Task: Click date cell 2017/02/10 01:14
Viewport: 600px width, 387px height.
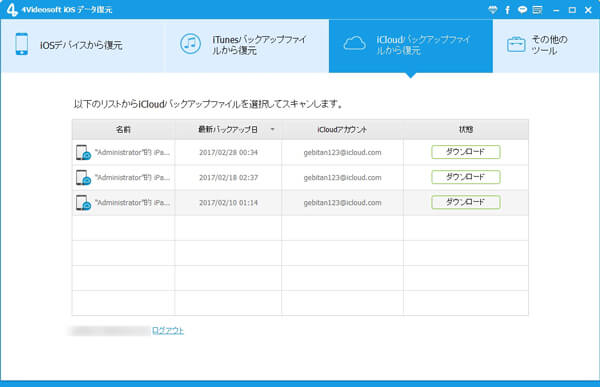Action: coord(228,202)
